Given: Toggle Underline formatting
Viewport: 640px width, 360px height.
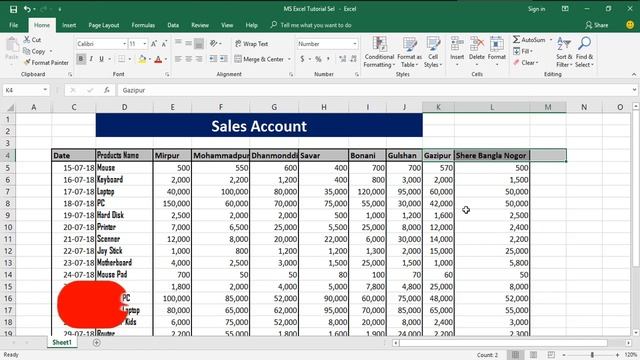Looking at the screenshot, I should coord(101,59).
